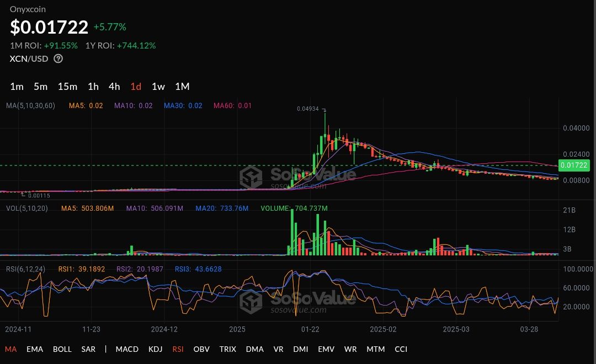
Task: Click the RSI(6,12,24) legend label
Action: (x=25, y=269)
